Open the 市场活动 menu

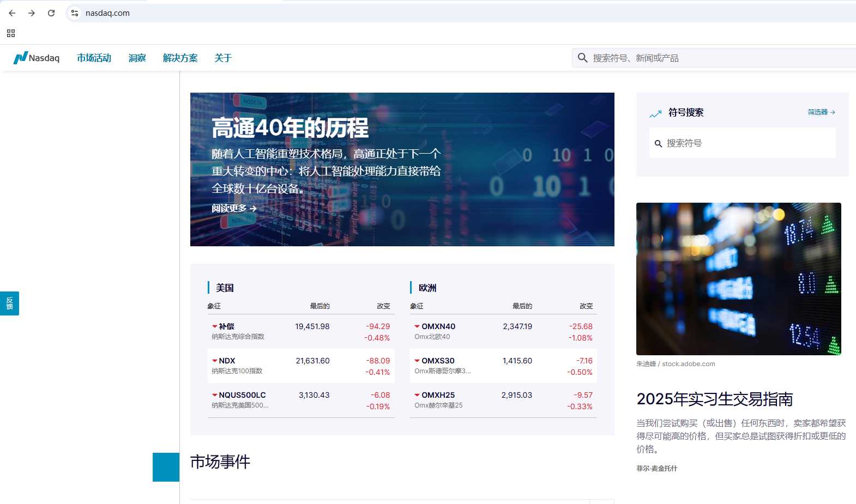pos(94,58)
